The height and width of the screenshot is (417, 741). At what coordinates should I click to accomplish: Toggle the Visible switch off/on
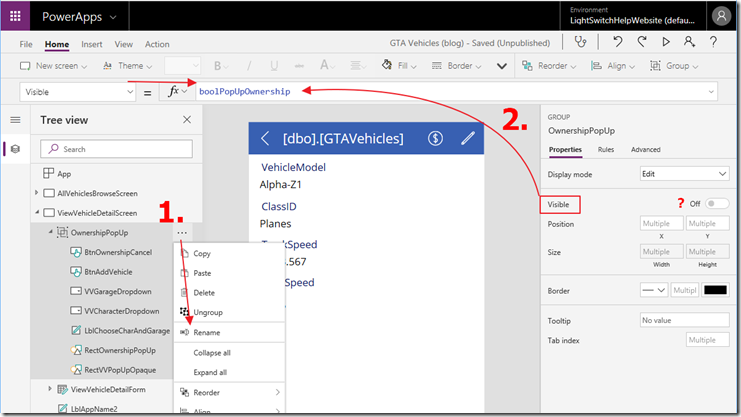(716, 204)
